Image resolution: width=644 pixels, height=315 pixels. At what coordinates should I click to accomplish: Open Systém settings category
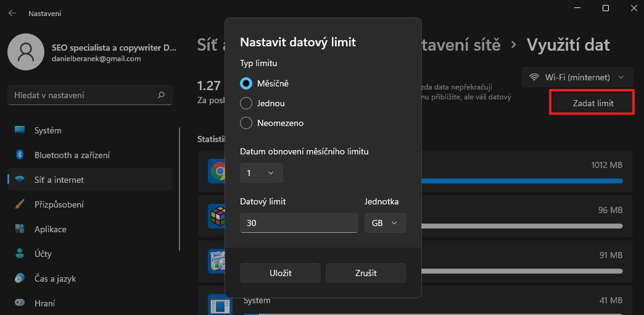(x=90, y=130)
